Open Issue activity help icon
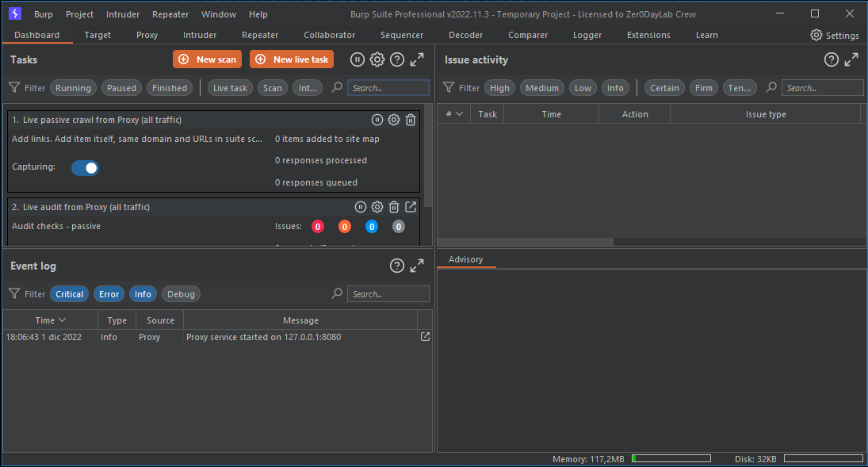The width and height of the screenshot is (868, 467). (x=831, y=59)
